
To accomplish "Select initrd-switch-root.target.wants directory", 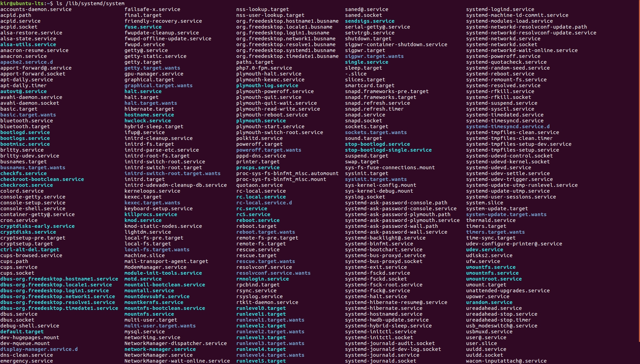I will [173, 173].
